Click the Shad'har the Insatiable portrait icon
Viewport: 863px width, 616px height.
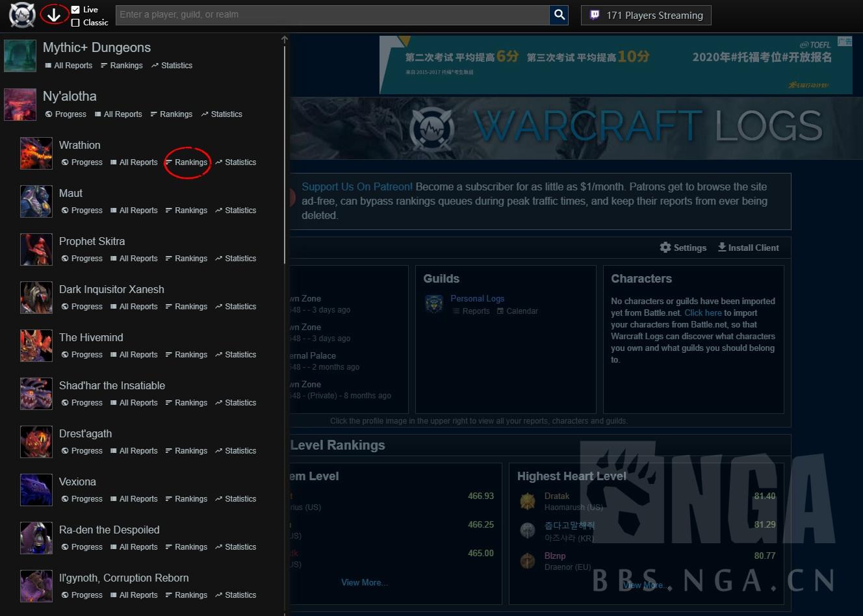click(36, 394)
